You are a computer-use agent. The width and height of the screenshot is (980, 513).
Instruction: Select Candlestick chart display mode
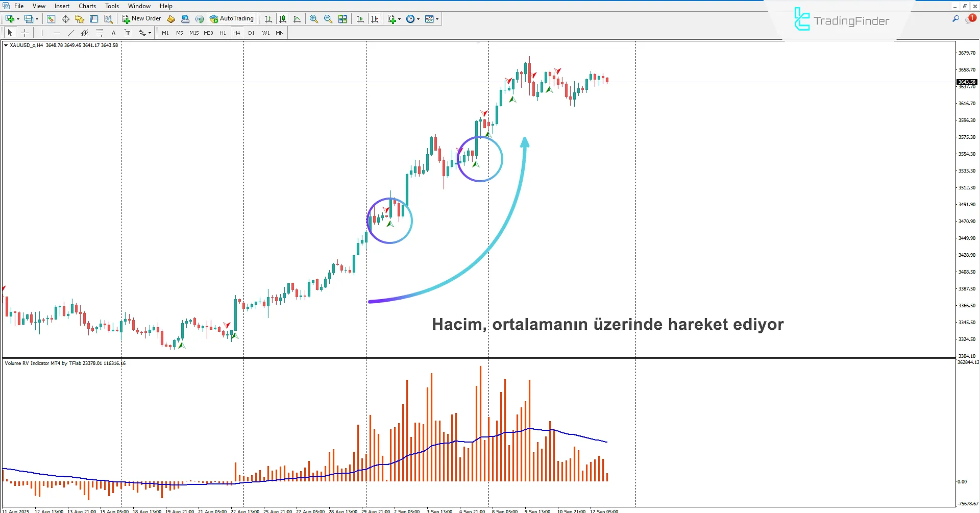pyautogui.click(x=283, y=19)
